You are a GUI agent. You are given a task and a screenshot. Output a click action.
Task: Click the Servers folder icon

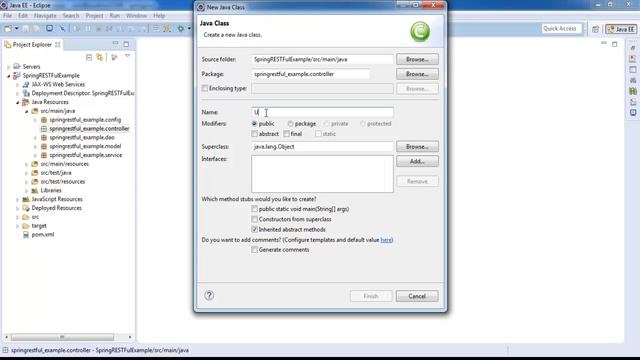(16, 66)
